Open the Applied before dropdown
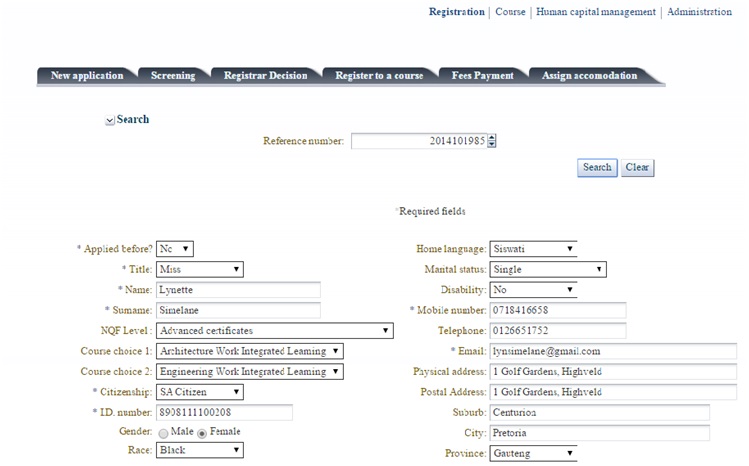The width and height of the screenshot is (749, 466). tap(175, 249)
